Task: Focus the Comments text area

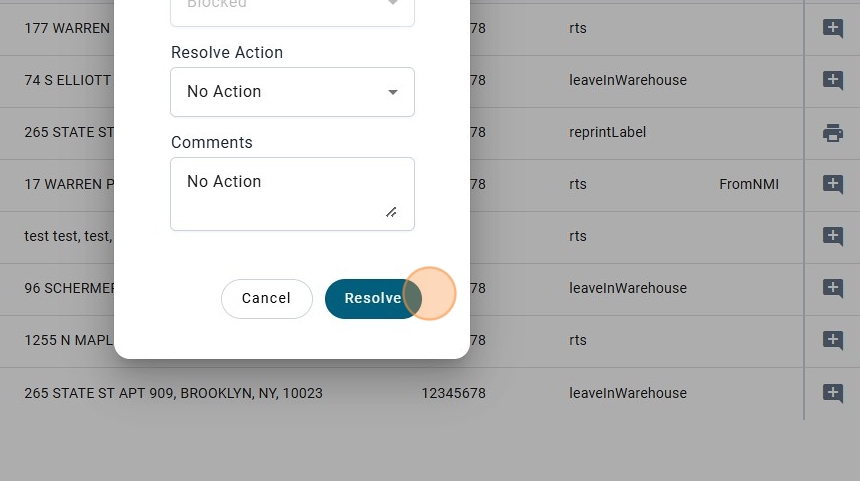Action: (x=280, y=192)
